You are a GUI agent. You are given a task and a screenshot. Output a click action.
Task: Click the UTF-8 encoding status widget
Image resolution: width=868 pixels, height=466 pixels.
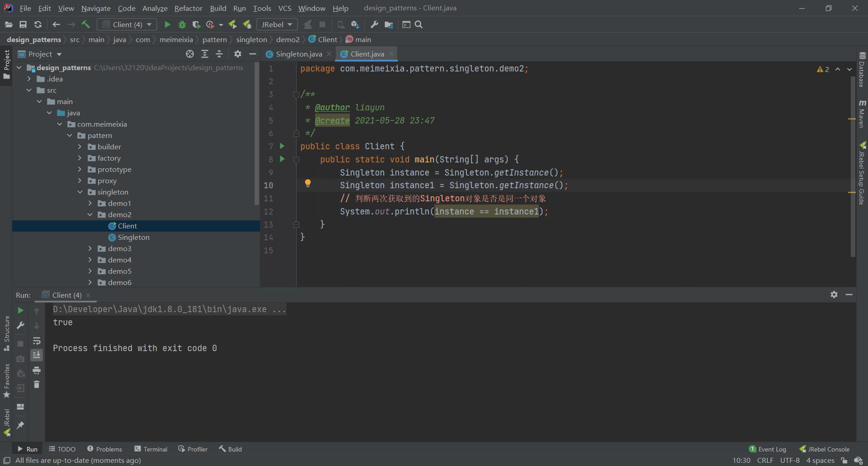(790, 460)
